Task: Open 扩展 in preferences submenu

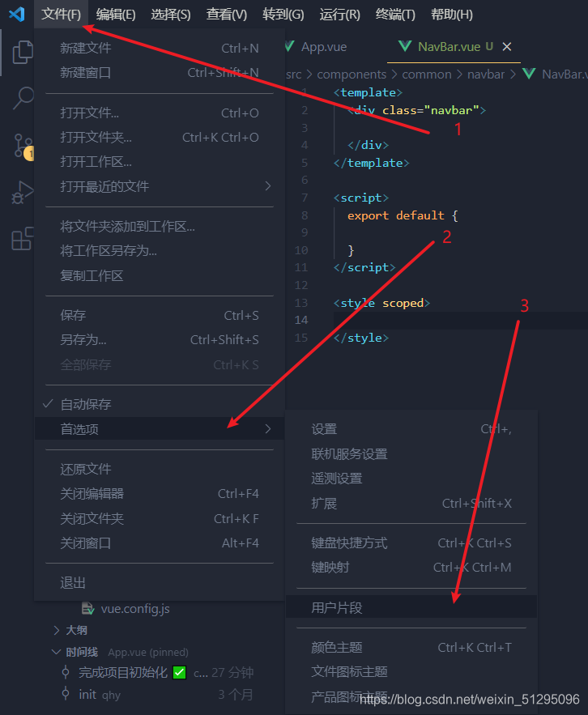Action: (x=411, y=504)
